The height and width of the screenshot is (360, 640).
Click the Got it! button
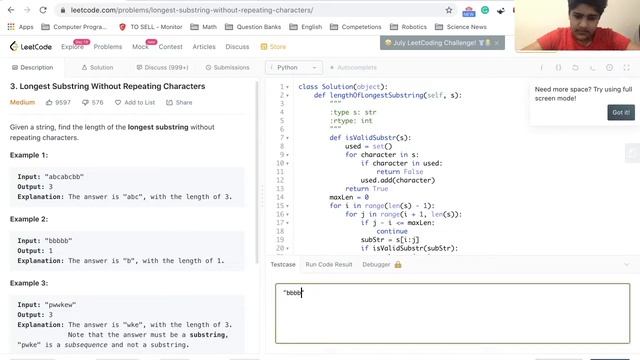coord(621,112)
